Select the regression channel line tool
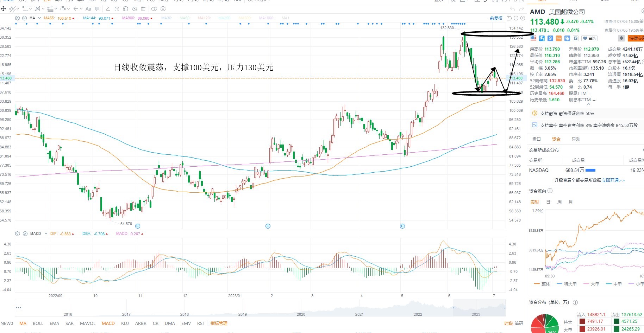 point(50,9)
